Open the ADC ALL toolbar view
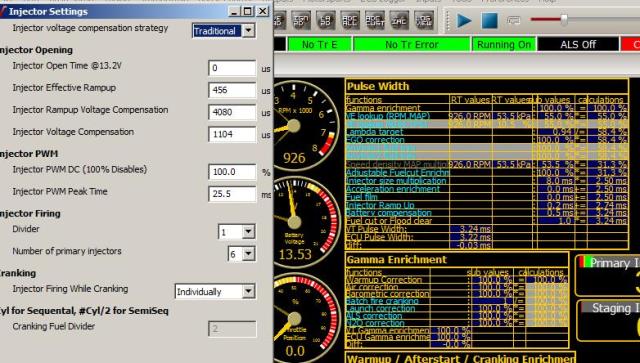Image resolution: width=640 pixels, height=363 pixels. point(350,20)
